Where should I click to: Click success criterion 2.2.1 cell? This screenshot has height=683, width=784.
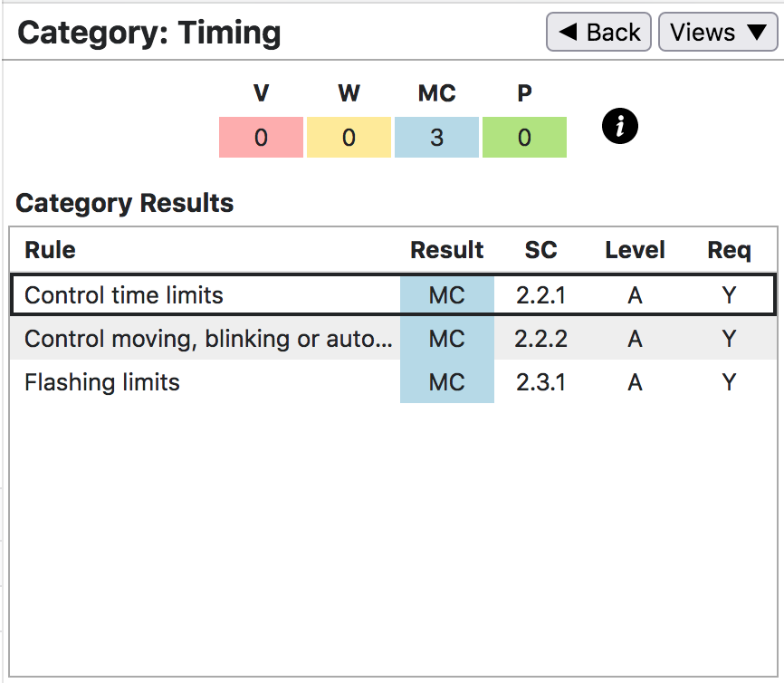coord(540,295)
